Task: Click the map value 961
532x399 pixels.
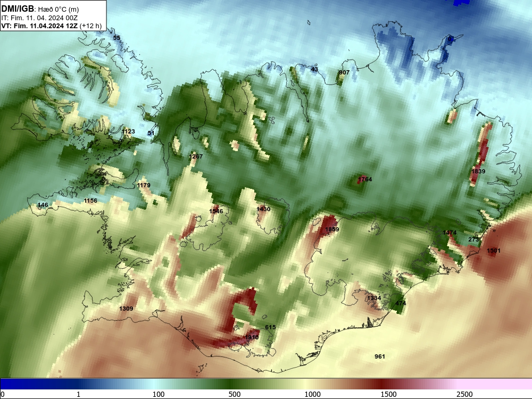Action: [380, 356]
